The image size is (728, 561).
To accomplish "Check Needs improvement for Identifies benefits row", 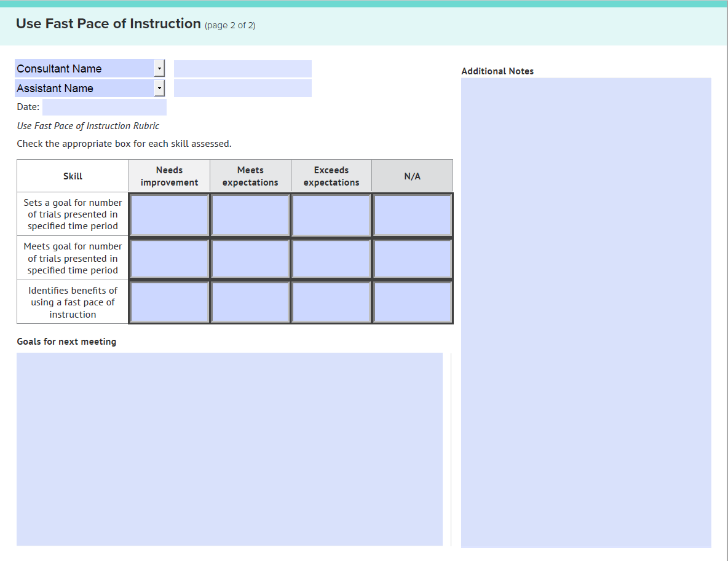I will 169,302.
